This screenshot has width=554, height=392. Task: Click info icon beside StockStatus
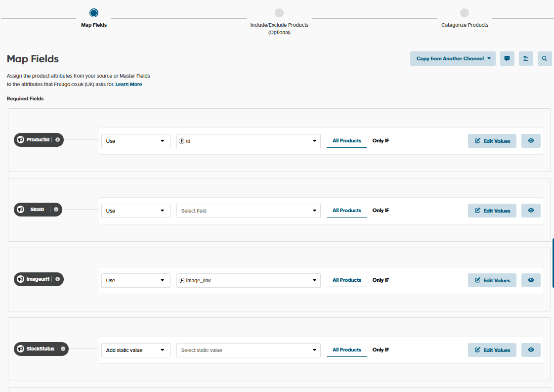click(62, 349)
